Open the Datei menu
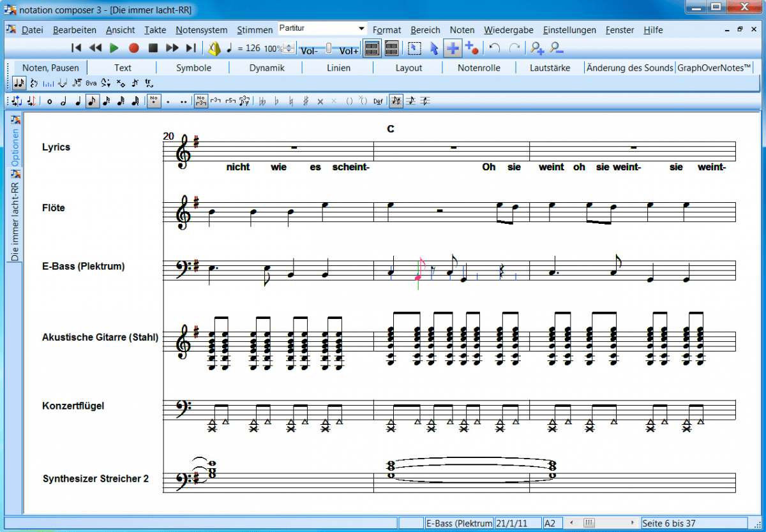Screen dimensions: 766x532 point(33,30)
